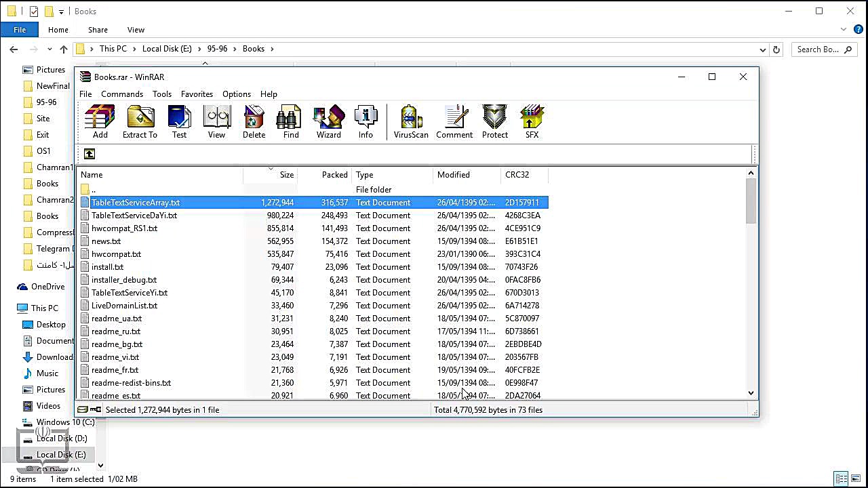Open the Tools menu
Image resolution: width=868 pixels, height=488 pixels.
pos(162,94)
